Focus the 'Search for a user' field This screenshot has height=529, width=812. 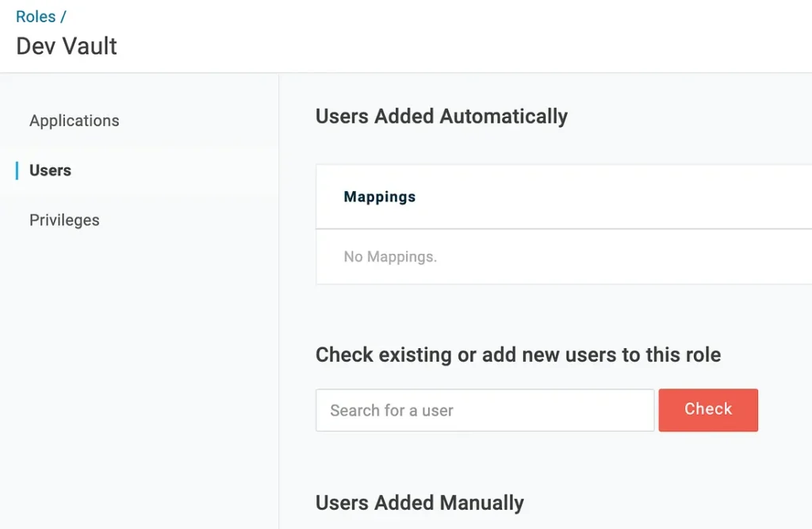(485, 410)
